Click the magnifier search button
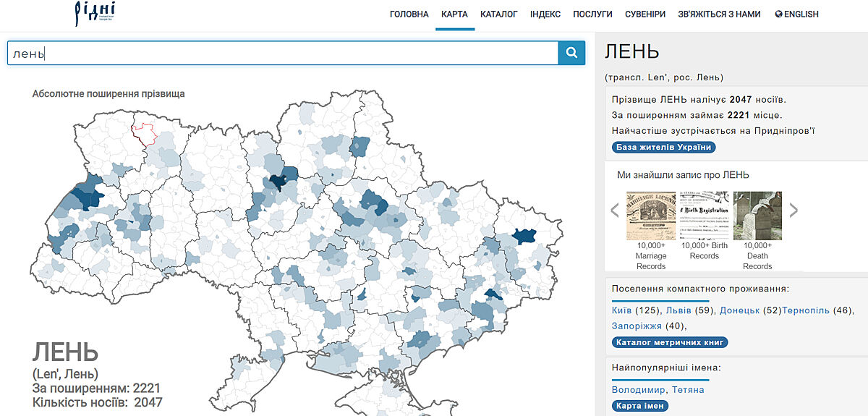Image resolution: width=868 pixels, height=416 pixels. (x=571, y=53)
